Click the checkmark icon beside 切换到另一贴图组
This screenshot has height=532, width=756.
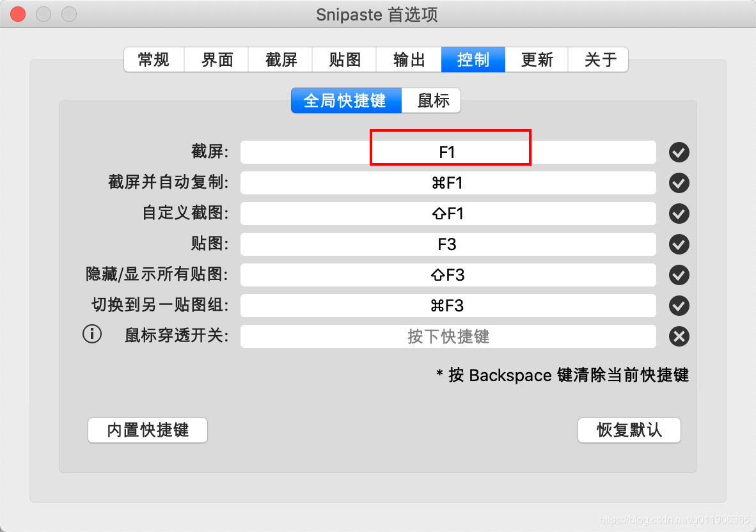pyautogui.click(x=679, y=306)
